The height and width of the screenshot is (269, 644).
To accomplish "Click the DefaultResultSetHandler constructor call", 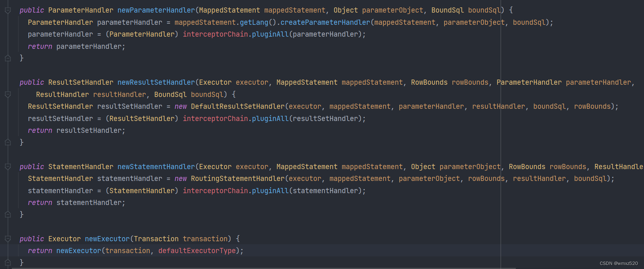I will [x=238, y=107].
